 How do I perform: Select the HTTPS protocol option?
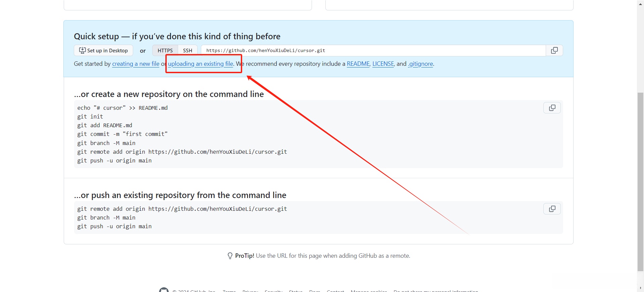[x=165, y=50]
